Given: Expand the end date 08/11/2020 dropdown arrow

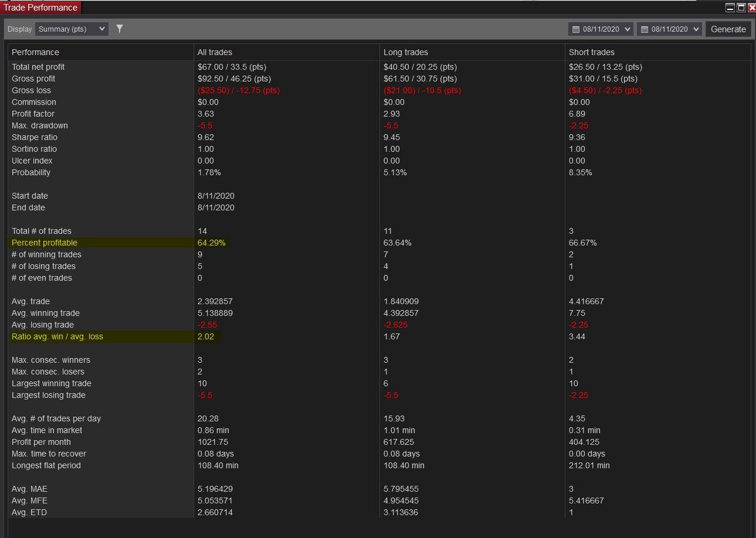Looking at the screenshot, I should 696,29.
